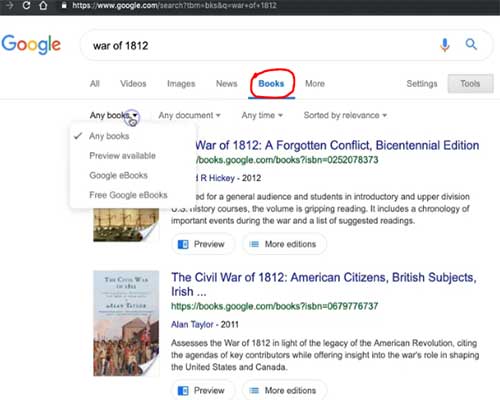The height and width of the screenshot is (400, 500).
Task: Choose Free Google eBooks option
Action: click(128, 195)
